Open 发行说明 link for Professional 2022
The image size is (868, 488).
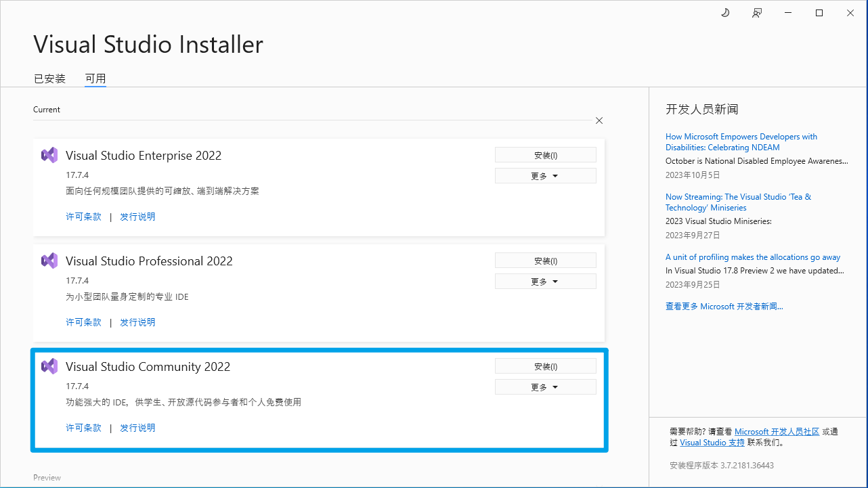pos(137,322)
